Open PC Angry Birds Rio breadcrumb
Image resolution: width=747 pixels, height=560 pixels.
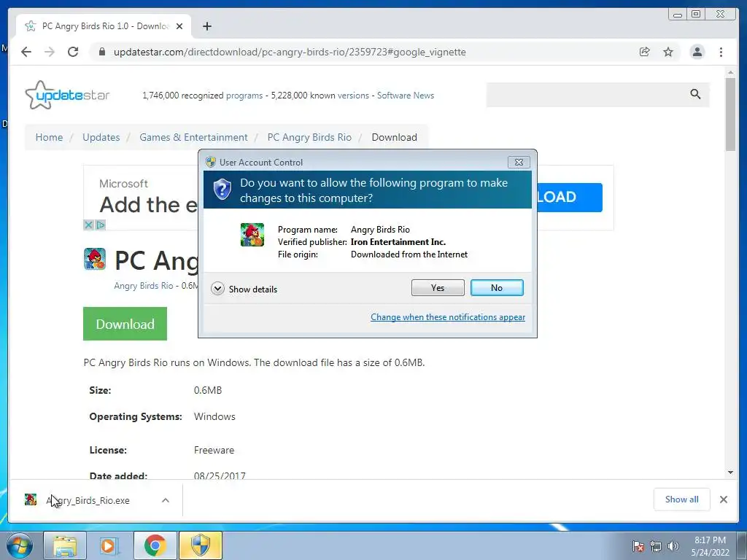309,137
